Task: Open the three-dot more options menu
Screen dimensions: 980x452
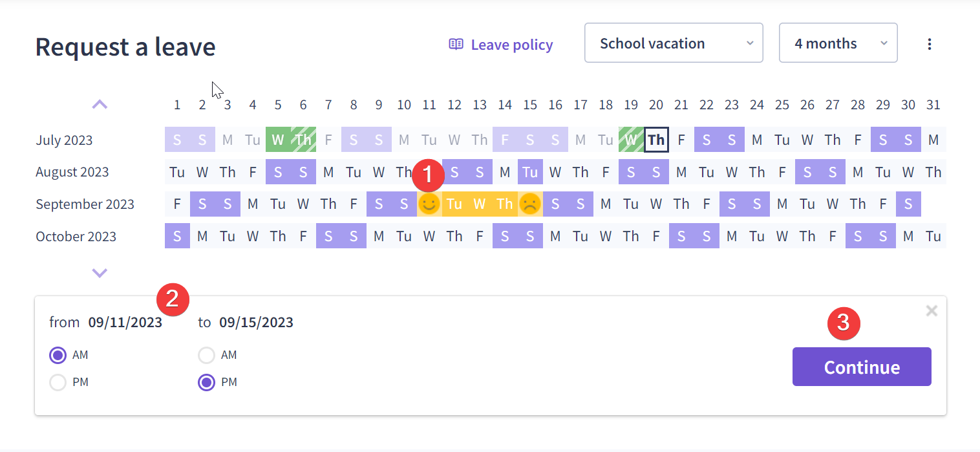Action: (930, 44)
